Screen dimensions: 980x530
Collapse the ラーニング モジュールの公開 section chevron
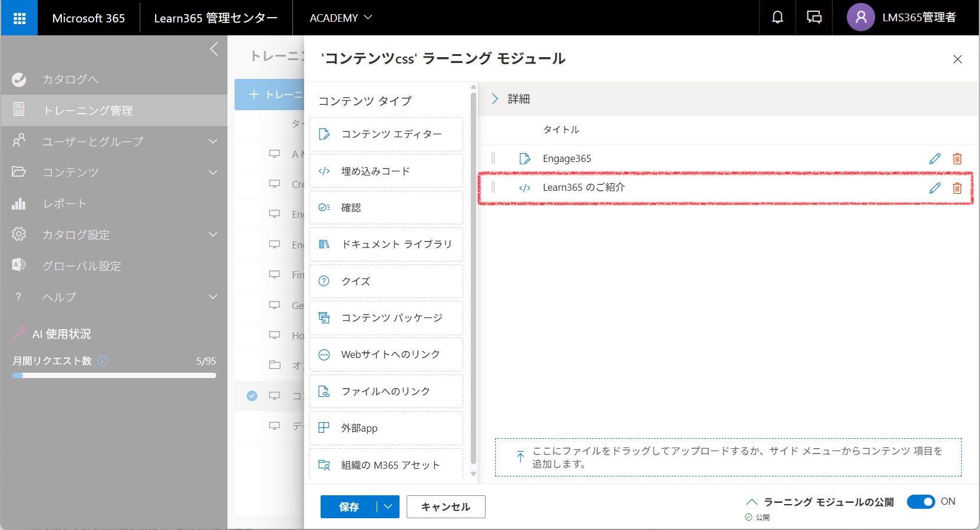pos(751,502)
